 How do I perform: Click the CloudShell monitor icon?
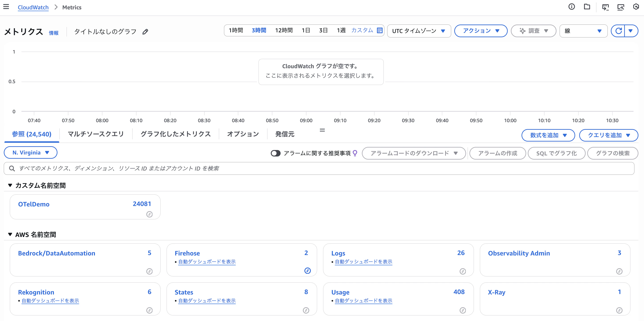point(605,7)
